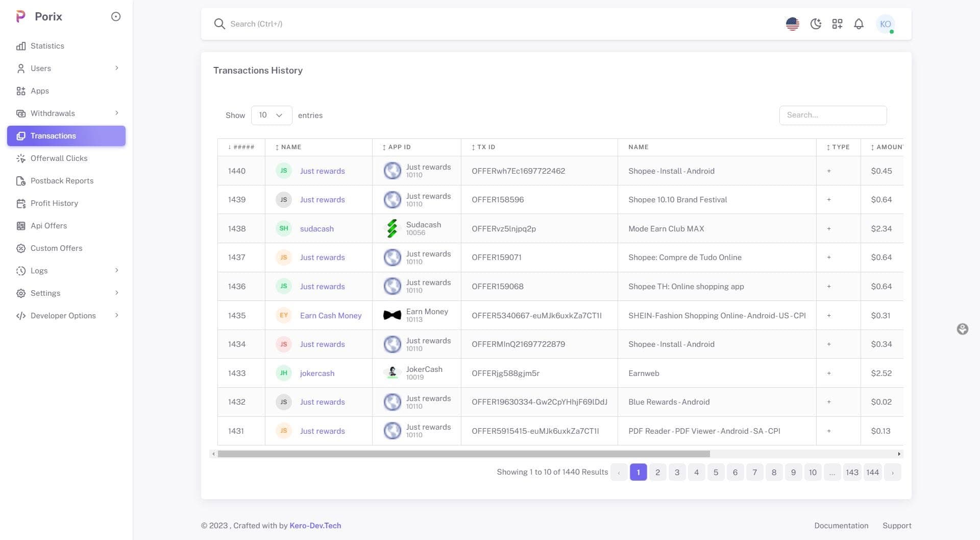Click the Custom Offers badge icon
980x540 pixels.
coord(21,248)
